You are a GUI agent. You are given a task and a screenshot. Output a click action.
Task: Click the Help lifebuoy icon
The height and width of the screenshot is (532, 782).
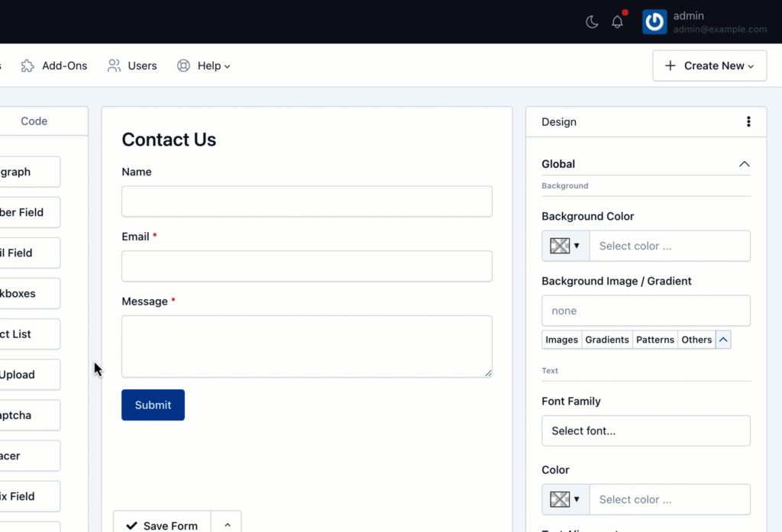click(x=183, y=66)
